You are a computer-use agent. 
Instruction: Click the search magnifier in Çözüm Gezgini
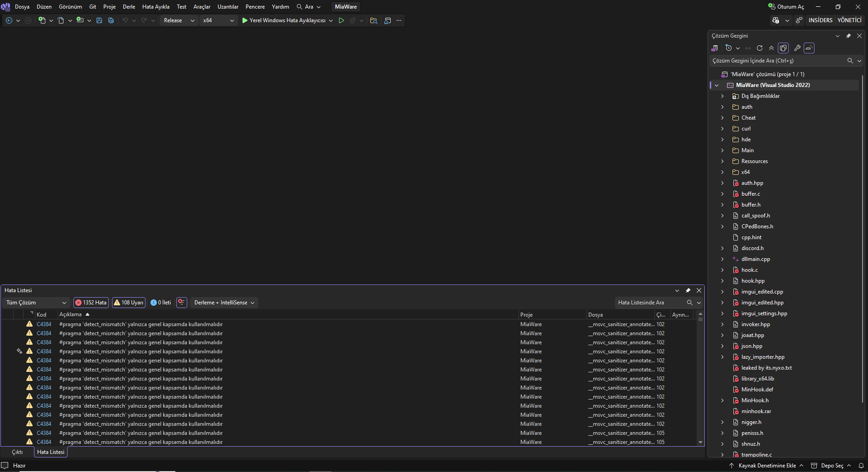pos(850,61)
